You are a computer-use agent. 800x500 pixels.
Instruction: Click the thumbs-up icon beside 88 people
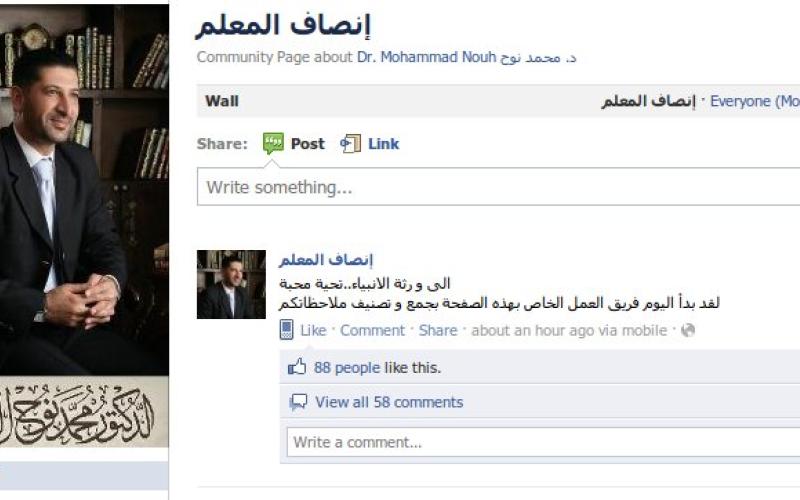[297, 367]
